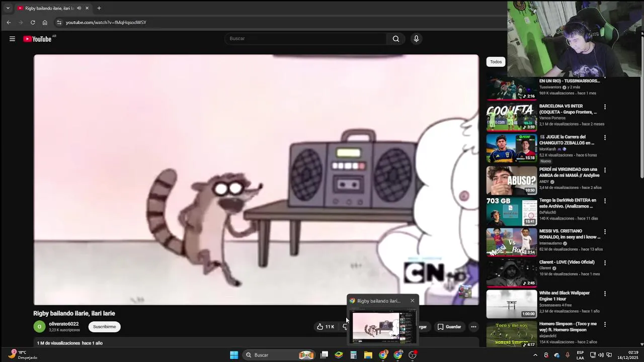
Task: Open options for White and Black Wallpaper
Action: [605, 294]
